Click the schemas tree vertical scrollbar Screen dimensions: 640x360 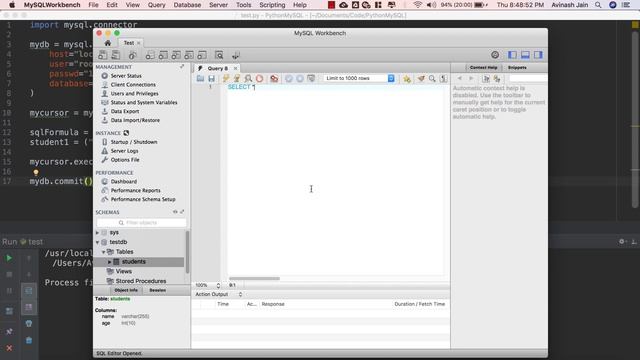[x=187, y=251]
